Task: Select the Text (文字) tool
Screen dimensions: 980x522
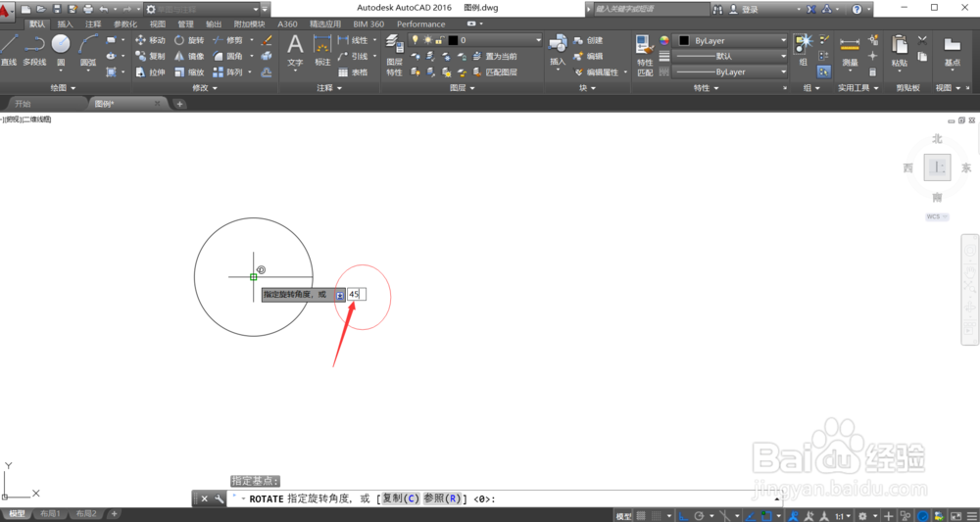Action: pos(295,51)
